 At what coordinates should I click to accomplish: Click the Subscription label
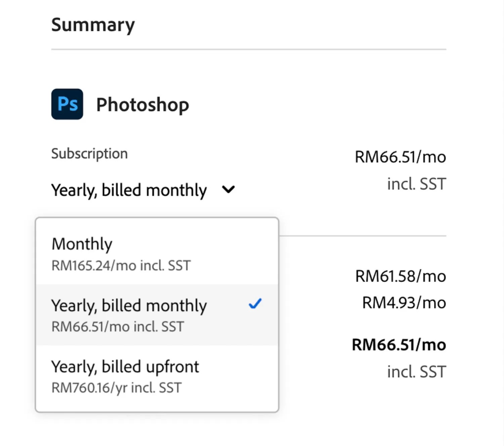90,153
